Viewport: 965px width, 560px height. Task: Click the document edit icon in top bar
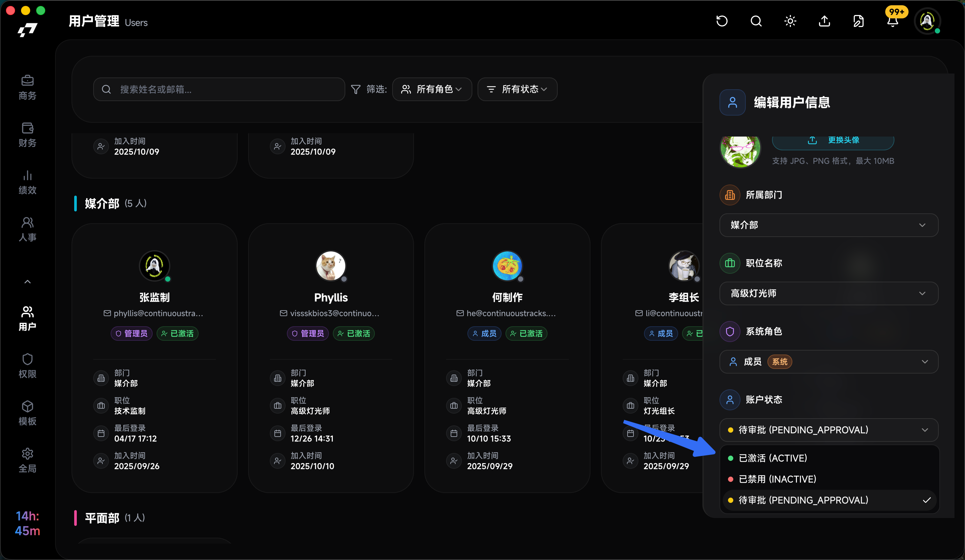click(x=859, y=21)
